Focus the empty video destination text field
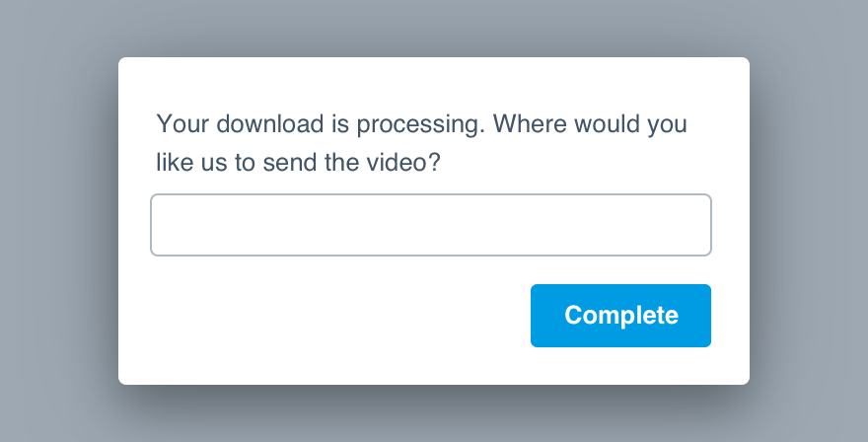868x442 pixels. point(431,225)
